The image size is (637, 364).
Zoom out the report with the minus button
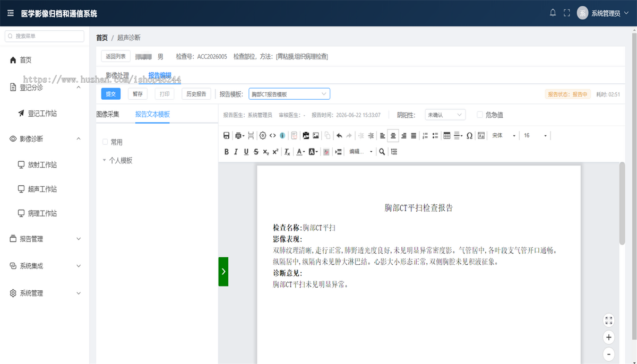pyautogui.click(x=609, y=354)
